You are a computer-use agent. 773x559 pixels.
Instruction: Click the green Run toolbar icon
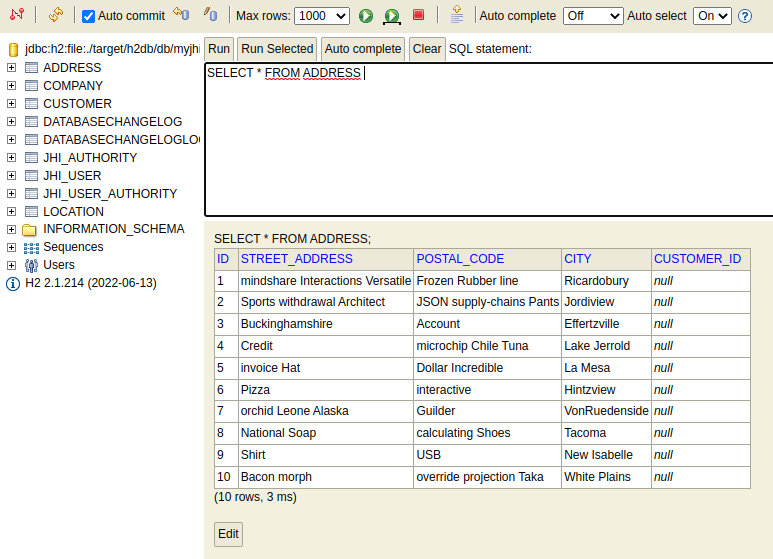[x=366, y=16]
